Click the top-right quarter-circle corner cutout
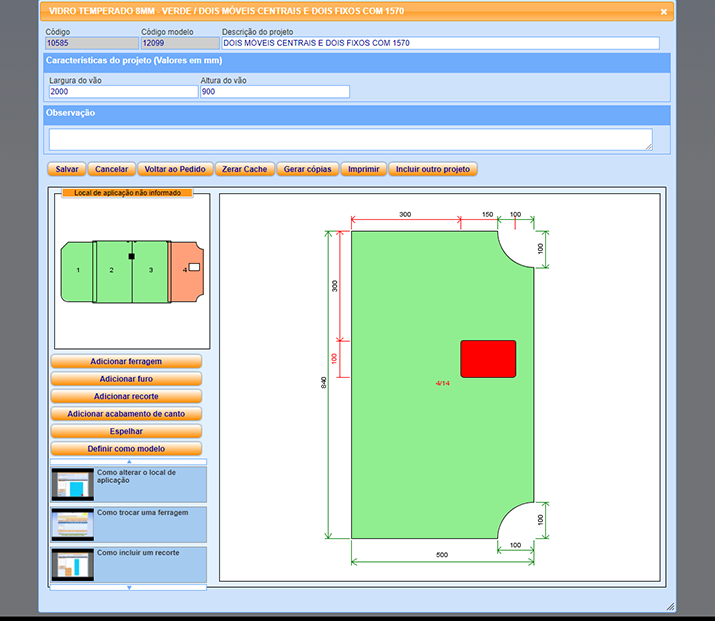The height and width of the screenshot is (621, 715). [x=520, y=246]
